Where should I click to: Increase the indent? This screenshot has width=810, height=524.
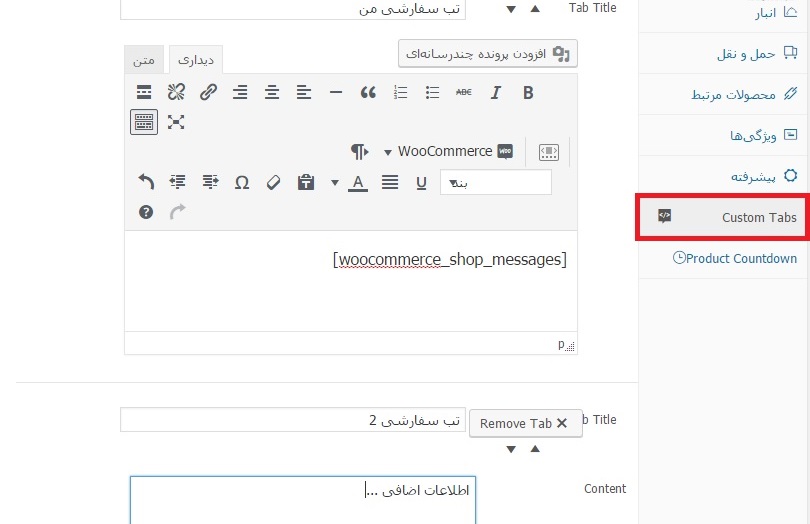point(178,182)
